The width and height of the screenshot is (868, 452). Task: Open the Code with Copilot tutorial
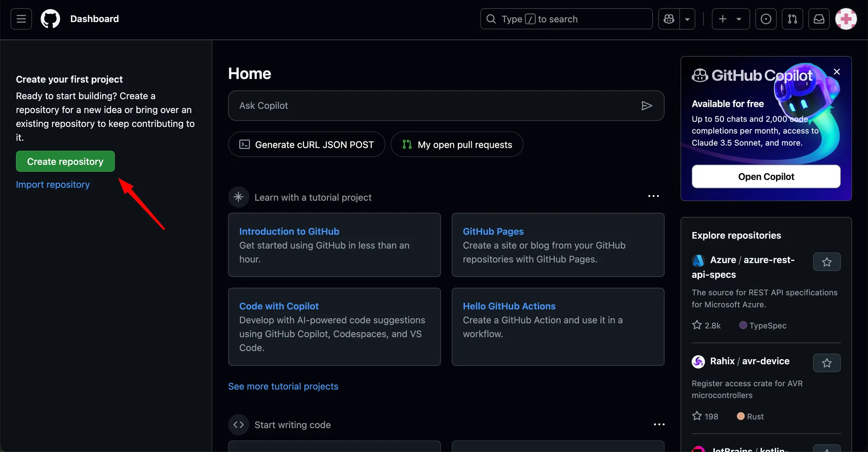tap(279, 306)
